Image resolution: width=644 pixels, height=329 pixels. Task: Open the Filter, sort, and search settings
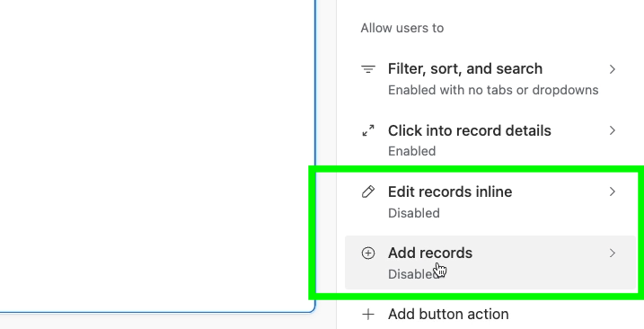490,78
